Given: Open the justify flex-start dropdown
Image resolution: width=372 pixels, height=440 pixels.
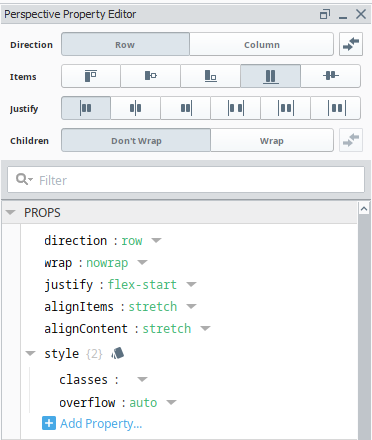Looking at the screenshot, I should pyautogui.click(x=191, y=284).
